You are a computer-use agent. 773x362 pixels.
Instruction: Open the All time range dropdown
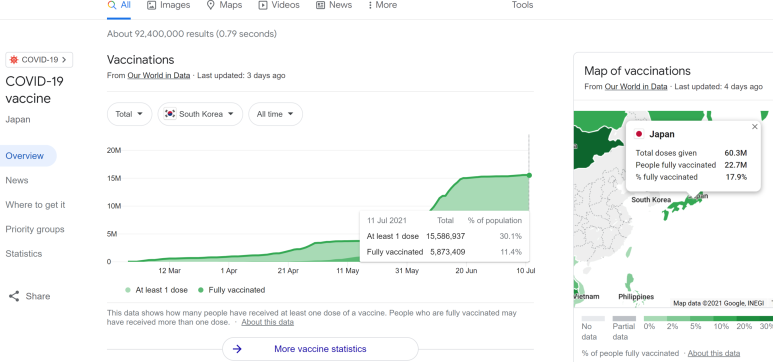[275, 114]
